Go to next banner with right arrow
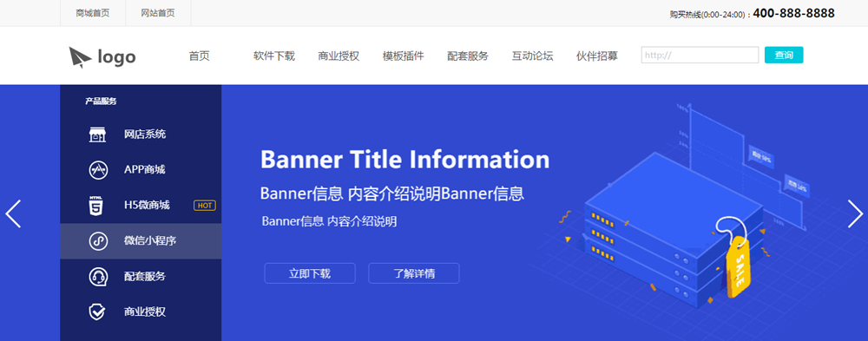The width and height of the screenshot is (868, 341). point(855,213)
